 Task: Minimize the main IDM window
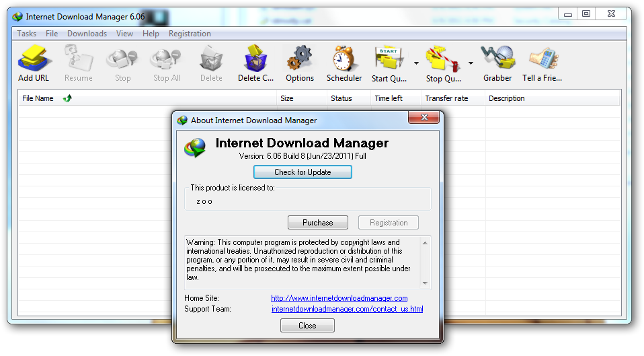click(x=568, y=14)
